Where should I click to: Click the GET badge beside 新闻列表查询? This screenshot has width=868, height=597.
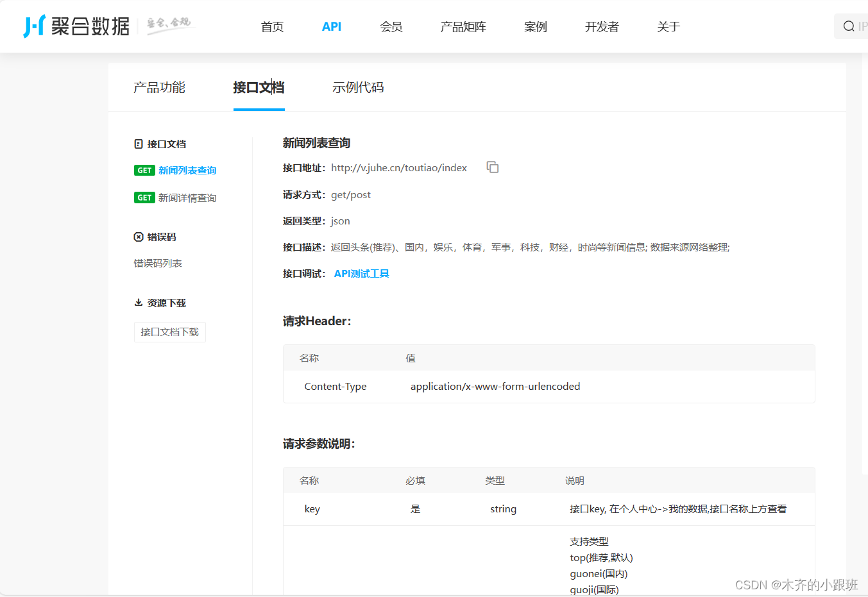[x=144, y=170]
